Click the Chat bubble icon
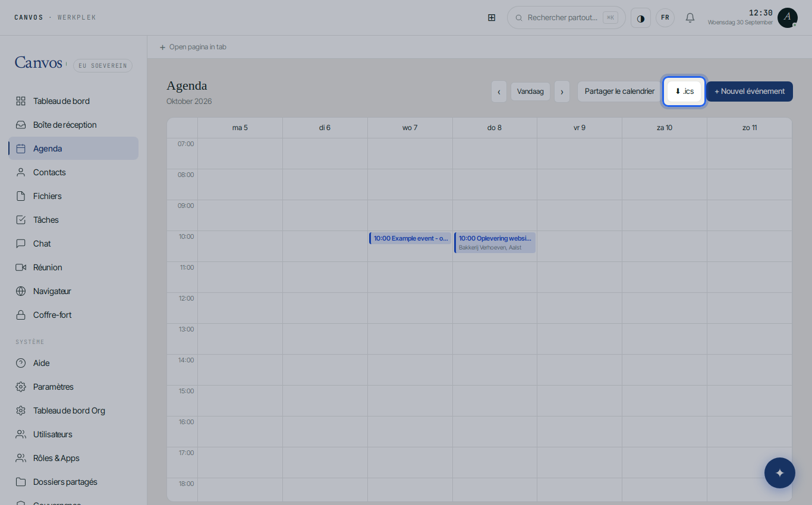This screenshot has height=505, width=812. [x=21, y=244]
